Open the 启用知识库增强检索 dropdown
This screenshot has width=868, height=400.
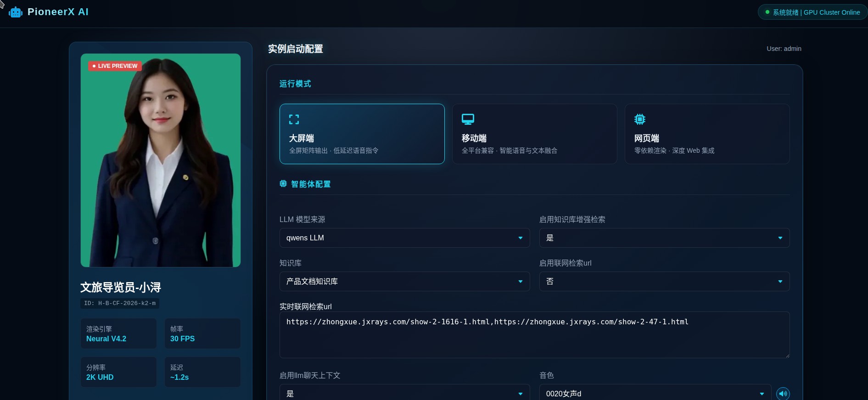[x=664, y=238]
